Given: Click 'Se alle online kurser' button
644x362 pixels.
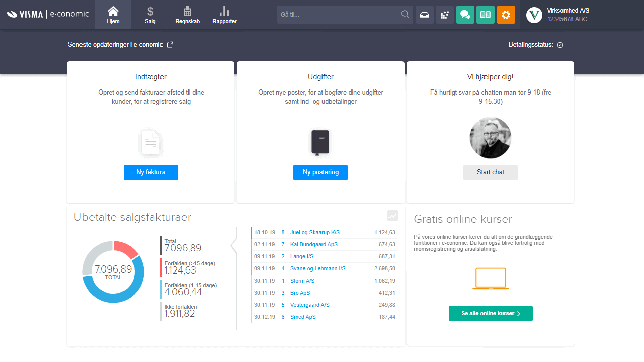Looking at the screenshot, I should pyautogui.click(x=491, y=313).
